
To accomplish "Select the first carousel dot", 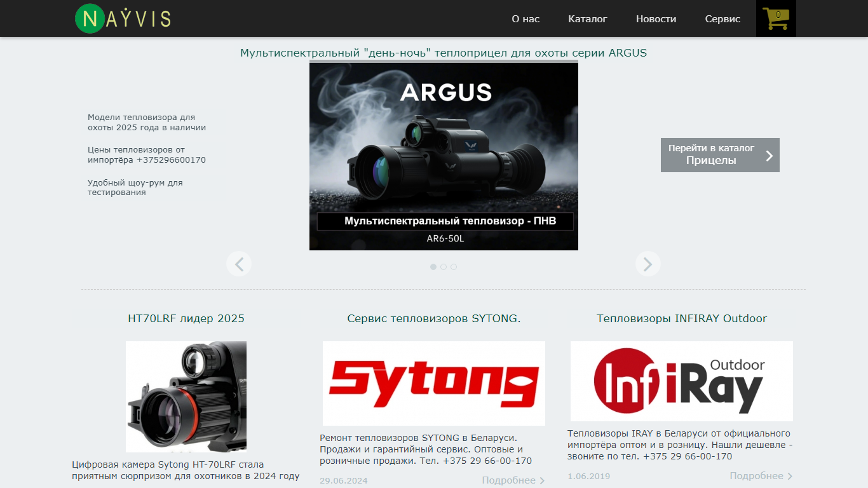I will click(x=433, y=267).
